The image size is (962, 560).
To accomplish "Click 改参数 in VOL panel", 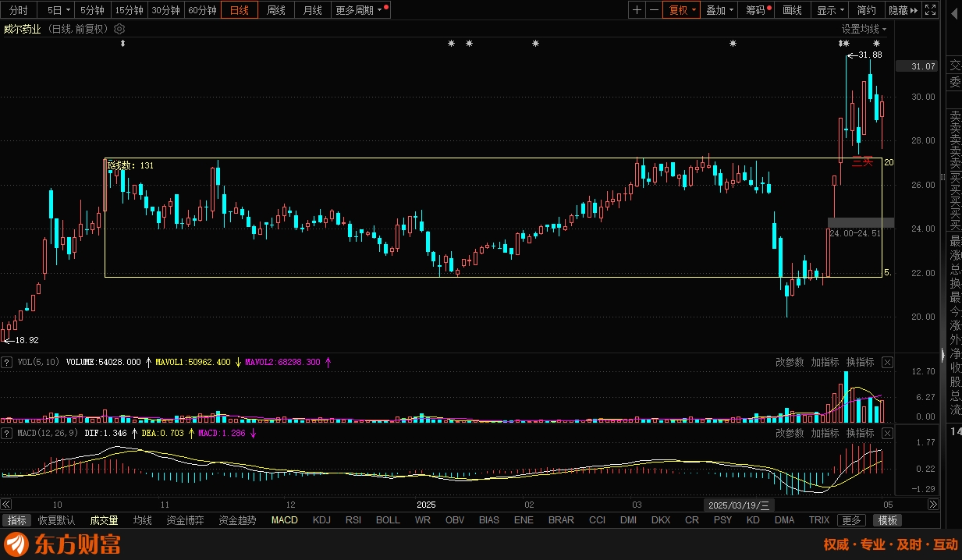I will tap(790, 362).
